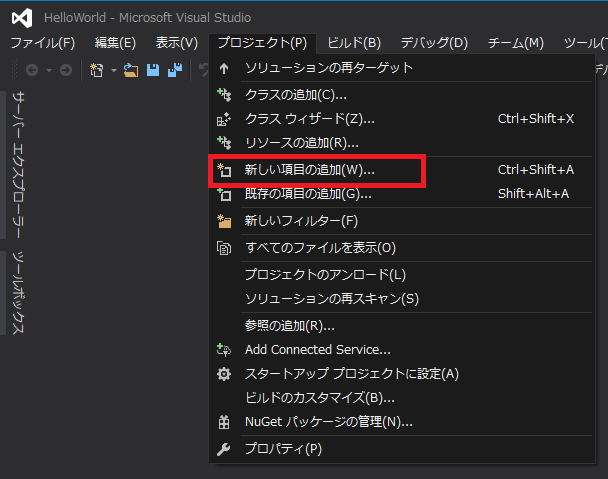The image size is (608, 479).
Task: Click the properties wrench icon
Action: pos(224,449)
